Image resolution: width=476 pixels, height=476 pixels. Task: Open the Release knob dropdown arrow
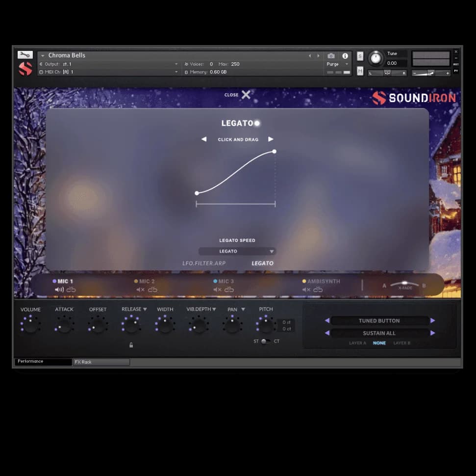(x=145, y=309)
